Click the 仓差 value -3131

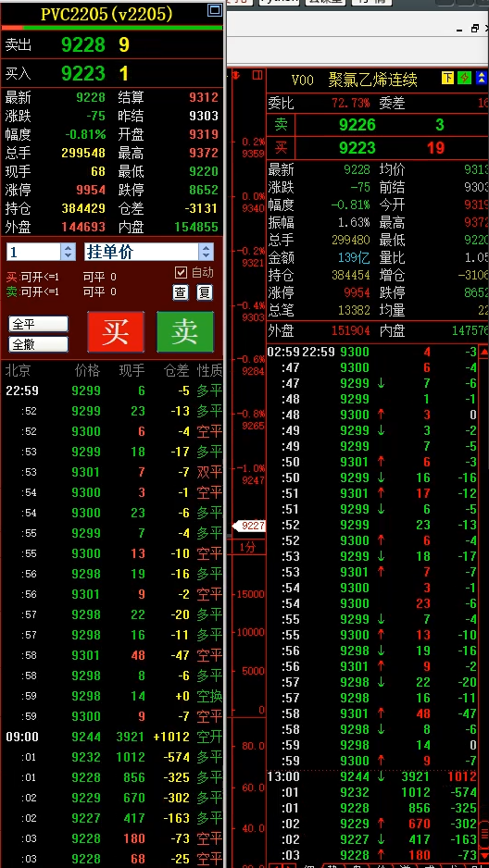point(201,209)
